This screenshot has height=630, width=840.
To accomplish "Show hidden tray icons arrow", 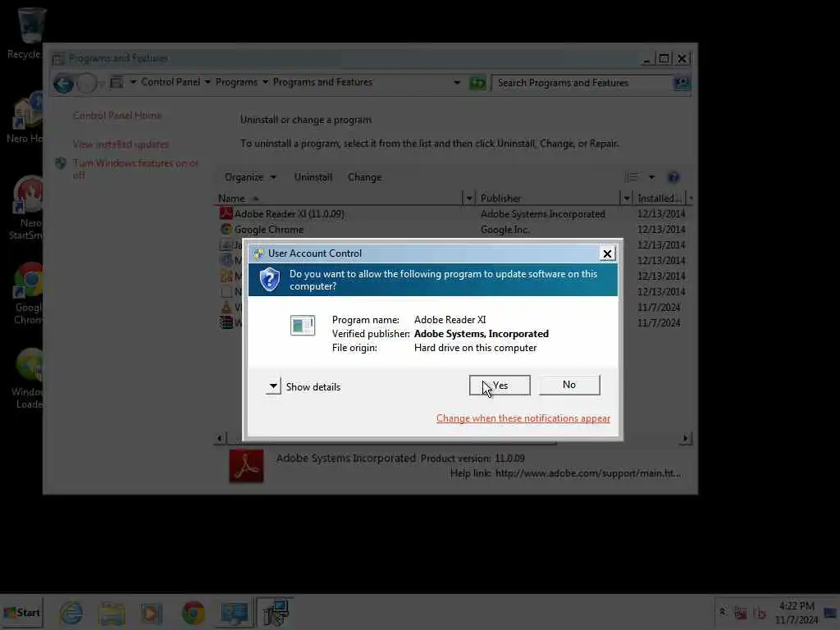I will click(x=722, y=611).
